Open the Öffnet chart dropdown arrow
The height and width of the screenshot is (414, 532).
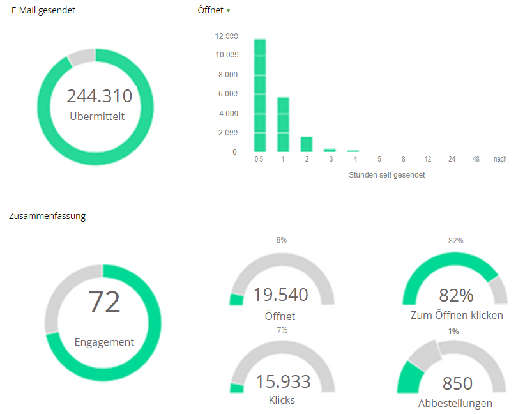228,11
